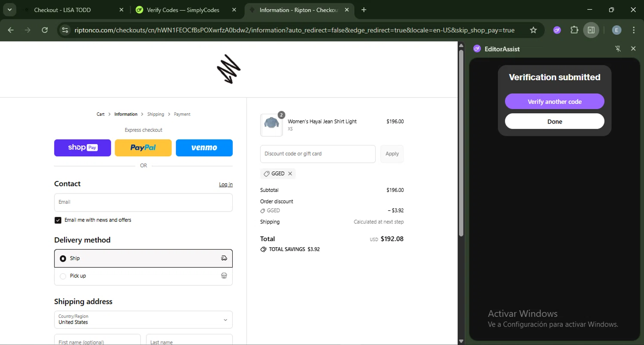Pay with the Shop Pay button

click(82, 148)
